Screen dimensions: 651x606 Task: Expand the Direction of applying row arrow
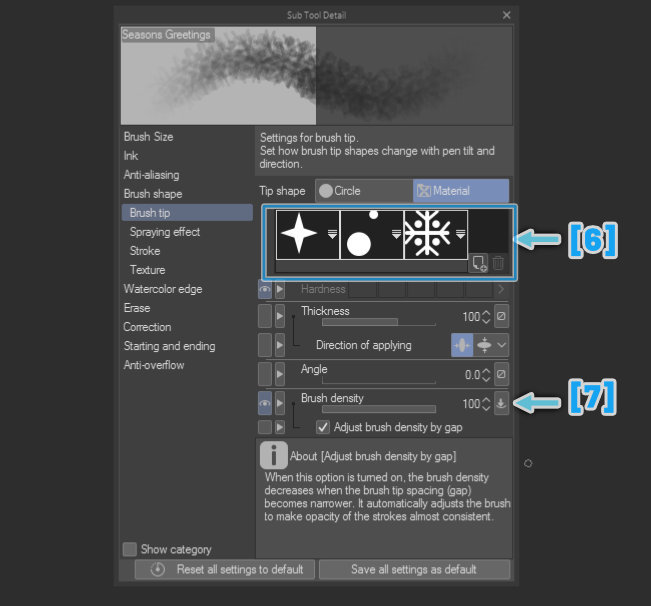[x=280, y=345]
